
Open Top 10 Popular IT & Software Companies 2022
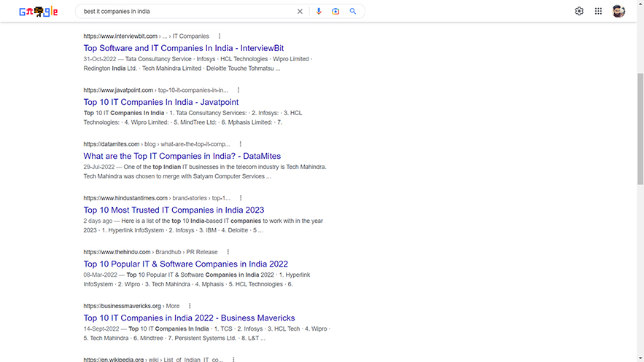[186, 264]
